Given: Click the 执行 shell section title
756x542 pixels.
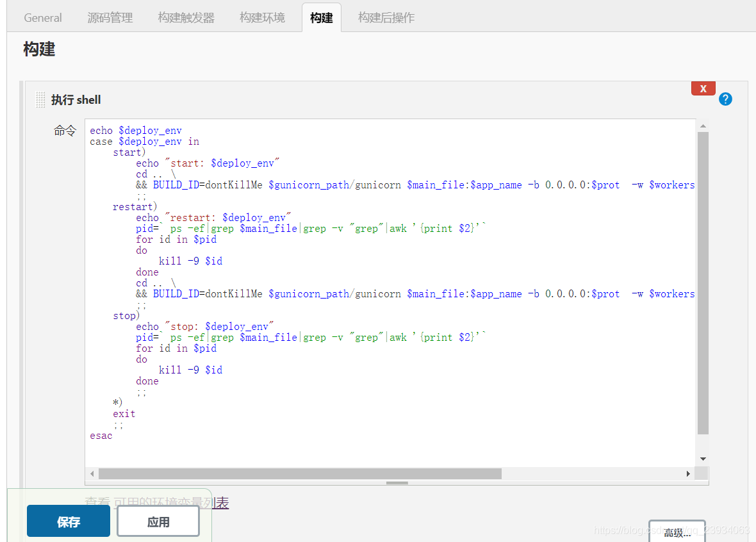Looking at the screenshot, I should pyautogui.click(x=76, y=100).
